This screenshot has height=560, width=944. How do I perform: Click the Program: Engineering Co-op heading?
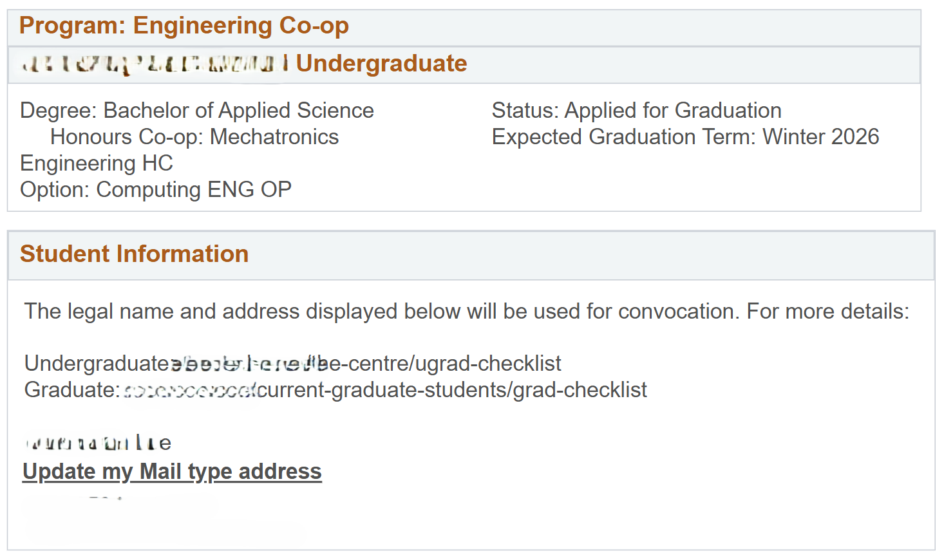pos(184,26)
